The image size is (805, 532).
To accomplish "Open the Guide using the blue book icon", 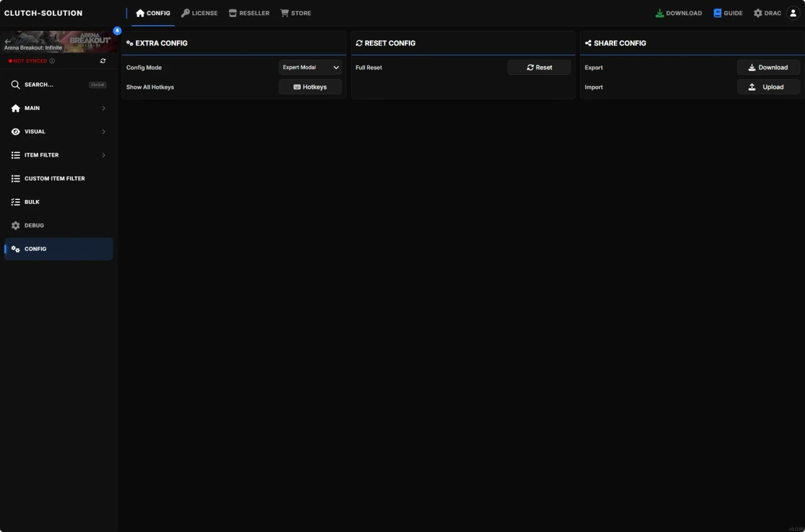I will coord(716,13).
